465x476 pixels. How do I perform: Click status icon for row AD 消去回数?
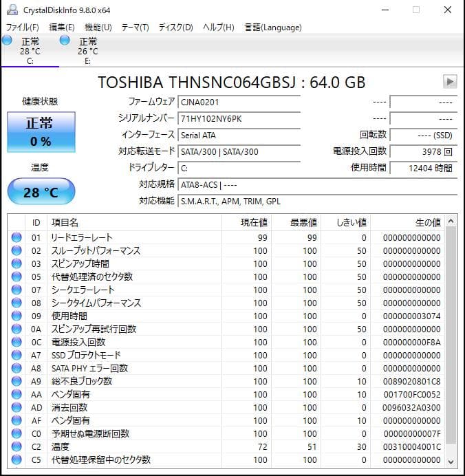(x=17, y=407)
